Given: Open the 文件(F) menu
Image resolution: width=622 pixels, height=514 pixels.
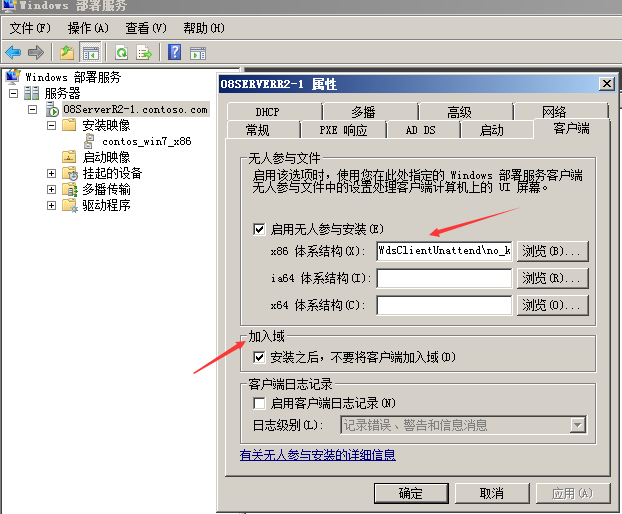Looking at the screenshot, I should (30, 28).
